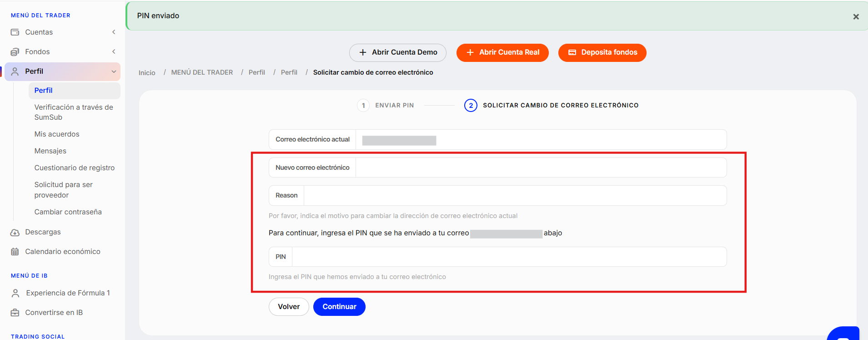Dismiss the PIN enviado notification

point(856,16)
